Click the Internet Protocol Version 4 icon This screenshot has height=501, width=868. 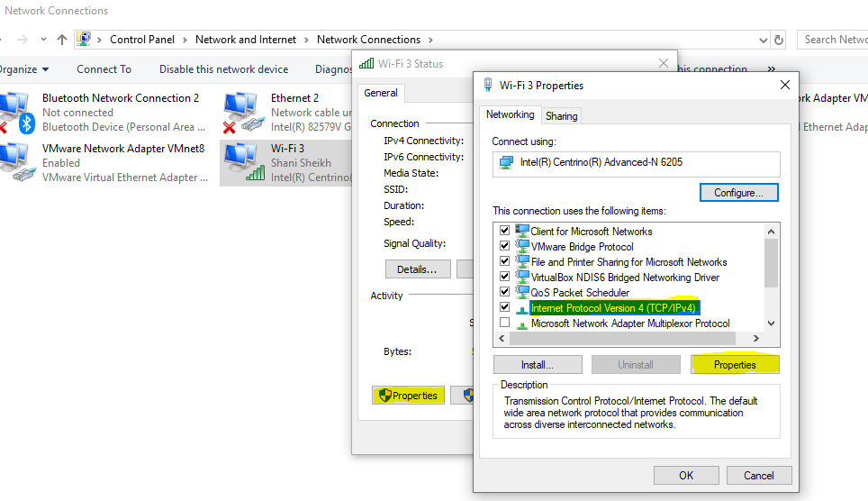(522, 308)
